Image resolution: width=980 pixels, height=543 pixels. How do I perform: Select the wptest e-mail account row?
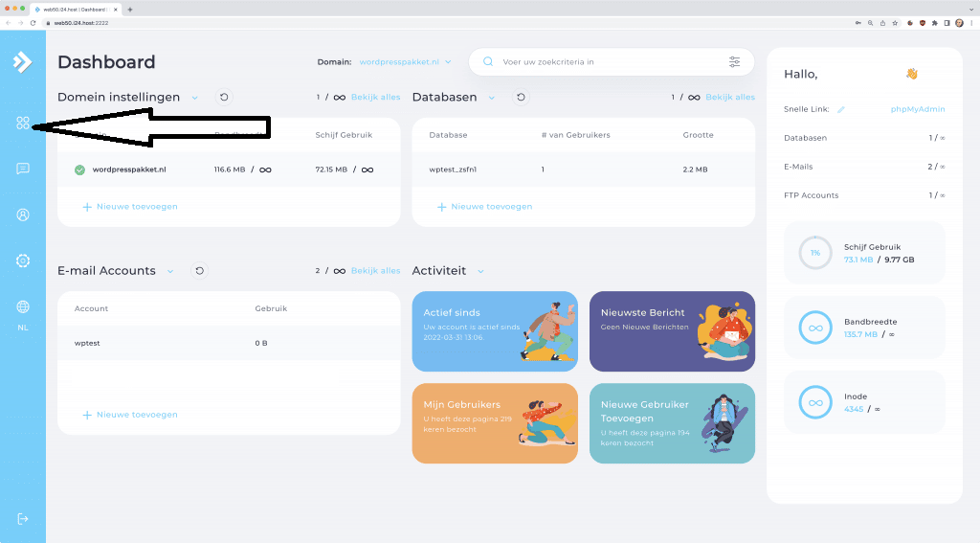pyautogui.click(x=229, y=343)
